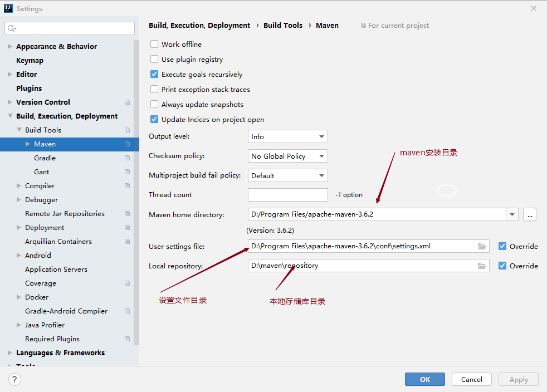
Task: Select Arquillian Containers item
Action: click(58, 242)
